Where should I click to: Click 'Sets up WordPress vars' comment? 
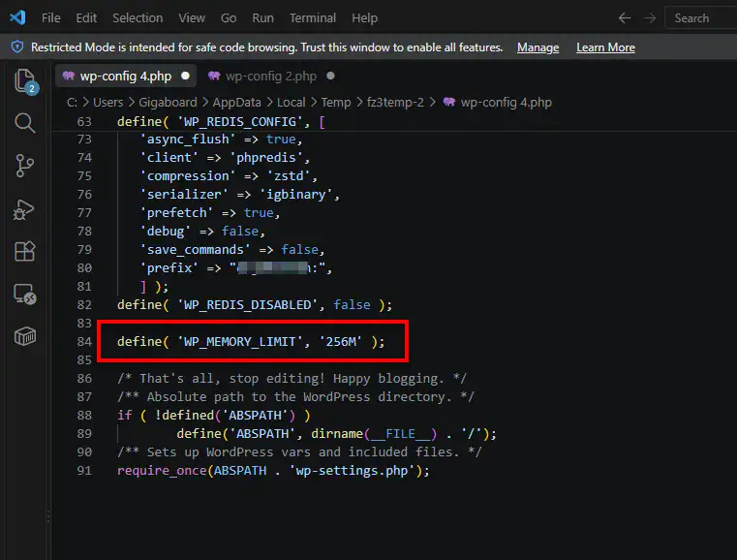click(x=299, y=452)
